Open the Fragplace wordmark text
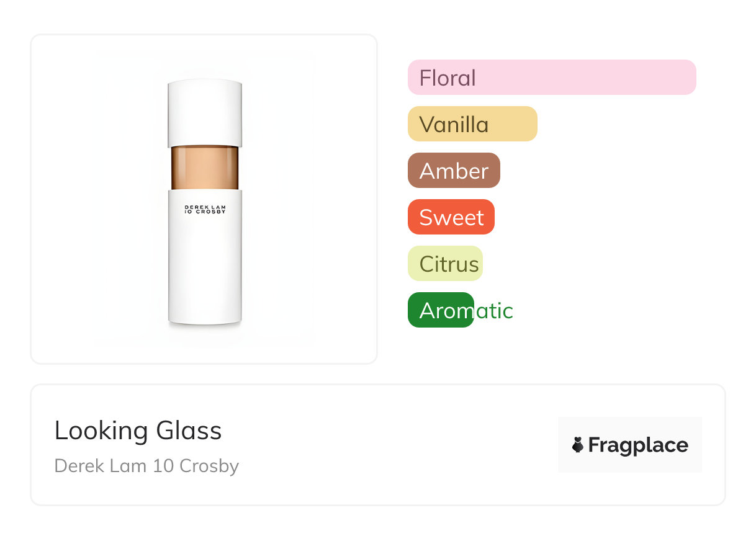This screenshot has height=536, width=756. click(x=638, y=445)
